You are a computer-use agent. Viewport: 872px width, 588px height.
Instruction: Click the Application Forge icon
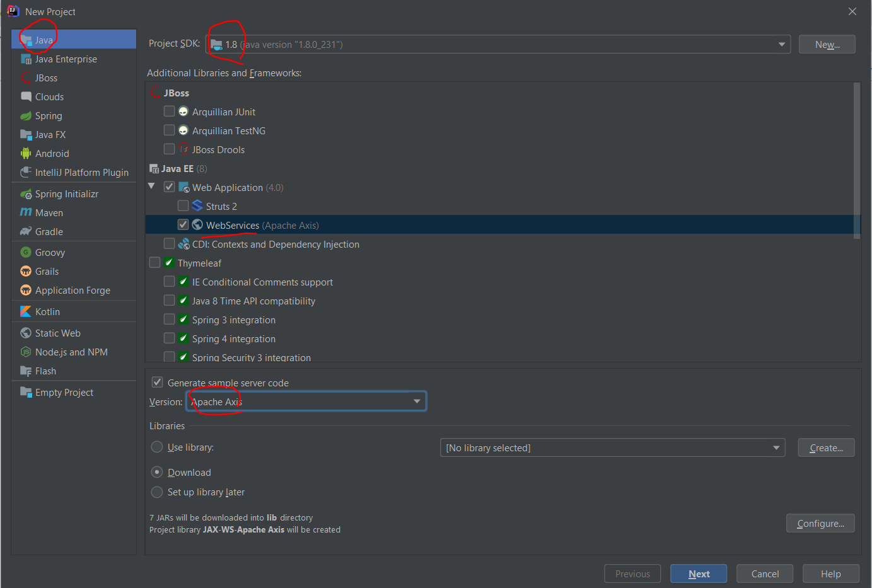tap(26, 291)
